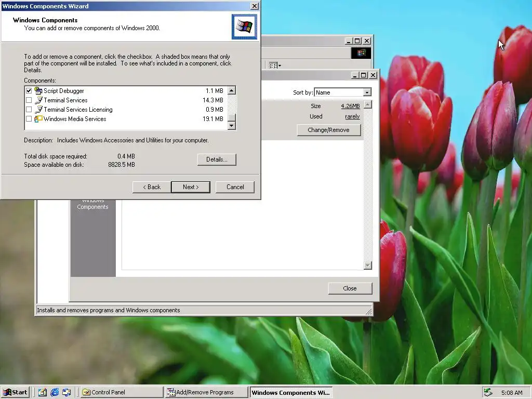Click Close button in Add/Remove Programs
532x399 pixels.
click(x=350, y=288)
